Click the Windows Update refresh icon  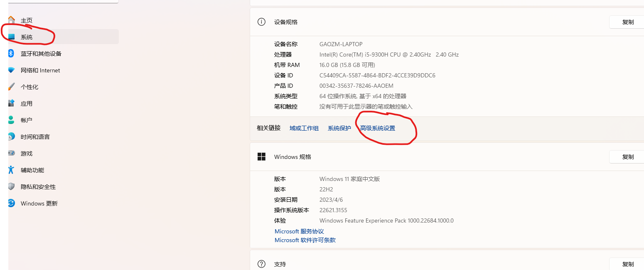12,203
